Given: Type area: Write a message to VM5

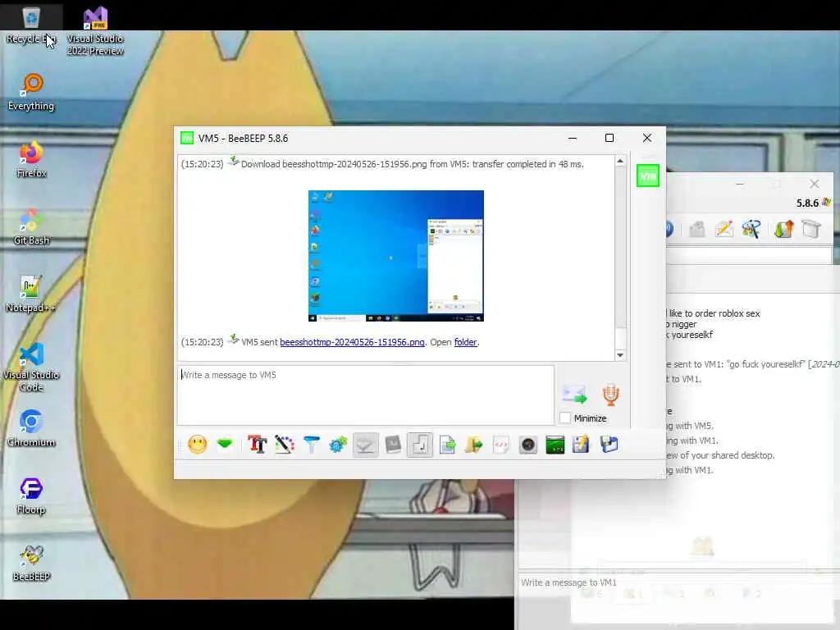Looking at the screenshot, I should tap(365, 395).
